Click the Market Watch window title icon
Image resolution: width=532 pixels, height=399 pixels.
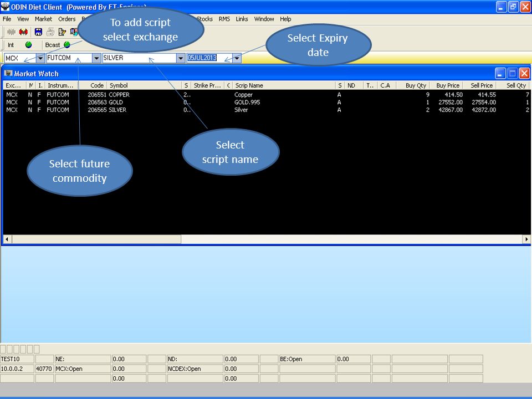tap(8, 73)
